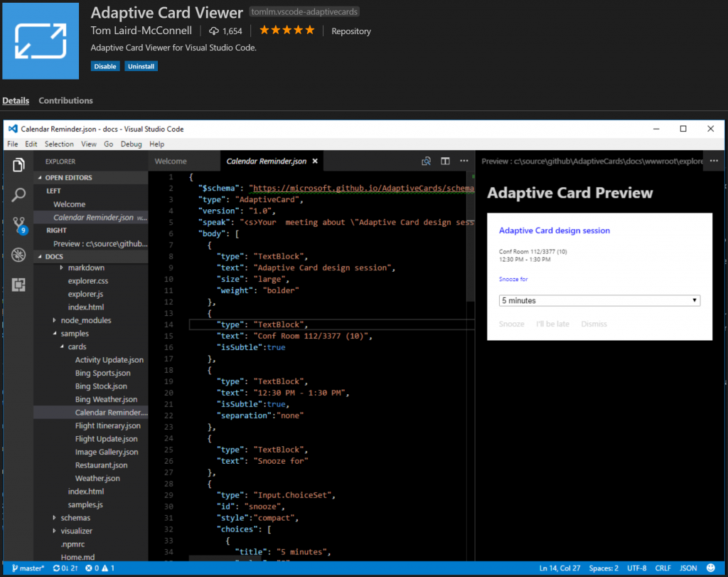
Task: Expand the markdown folder
Action: 61,268
